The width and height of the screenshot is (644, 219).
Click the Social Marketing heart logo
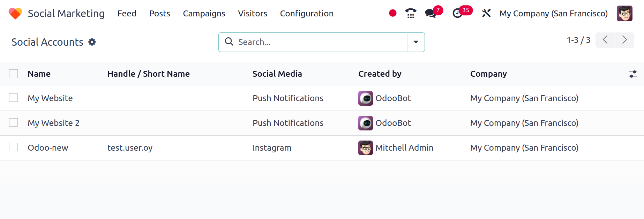(x=15, y=14)
